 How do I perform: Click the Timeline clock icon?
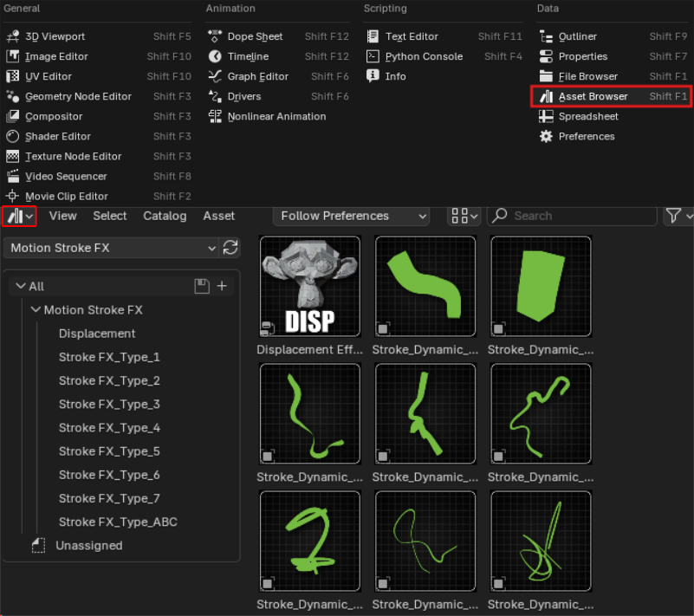215,56
